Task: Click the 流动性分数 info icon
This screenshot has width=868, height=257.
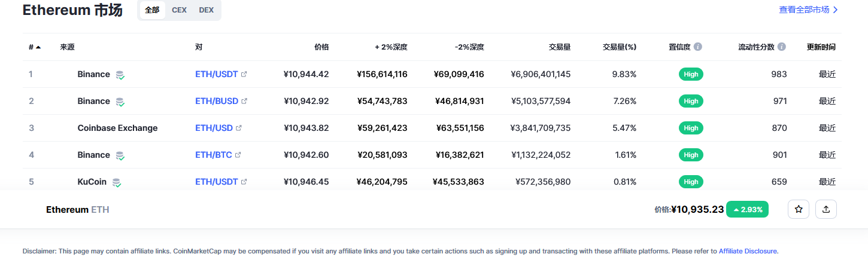Action: click(x=782, y=47)
